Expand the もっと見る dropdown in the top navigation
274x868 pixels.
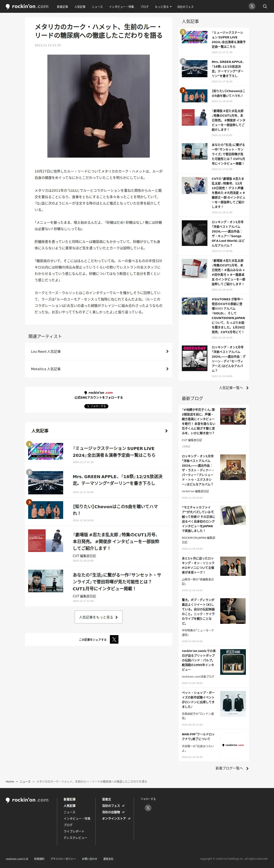(163, 7)
